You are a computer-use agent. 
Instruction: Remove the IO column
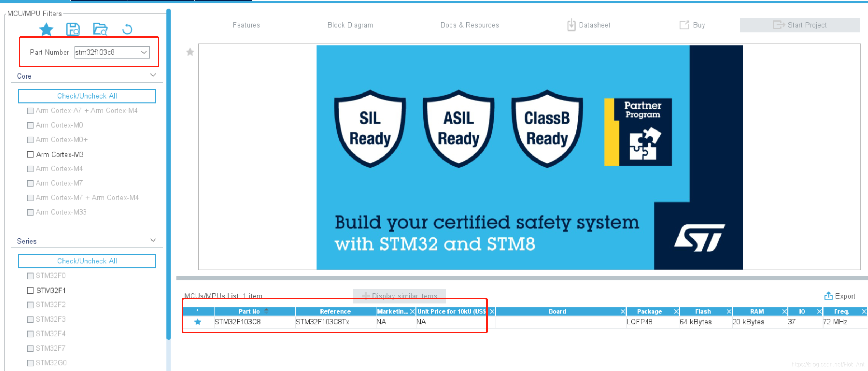click(819, 311)
